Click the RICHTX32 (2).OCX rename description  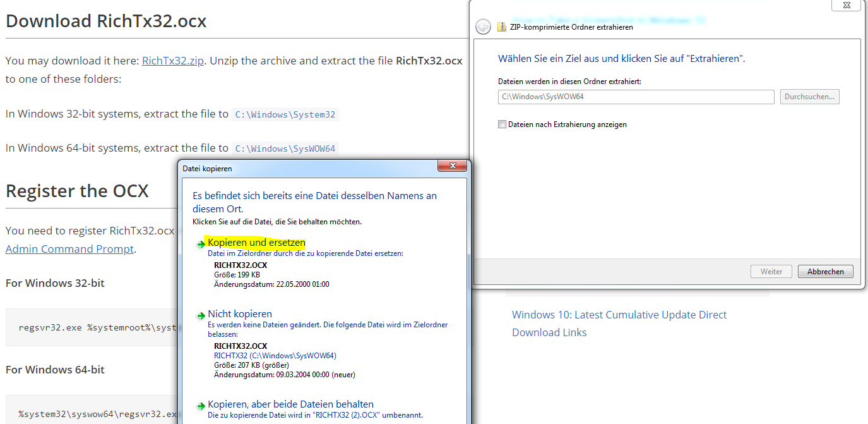pos(315,415)
